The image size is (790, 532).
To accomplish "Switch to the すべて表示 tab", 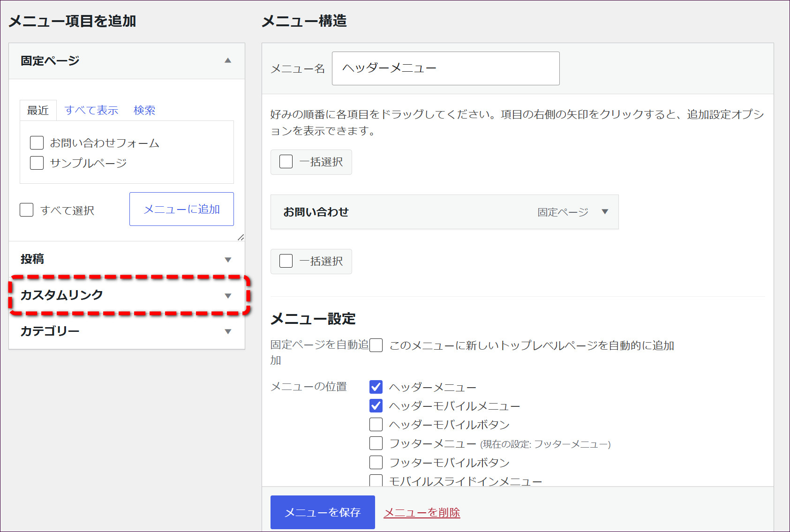I will point(91,111).
